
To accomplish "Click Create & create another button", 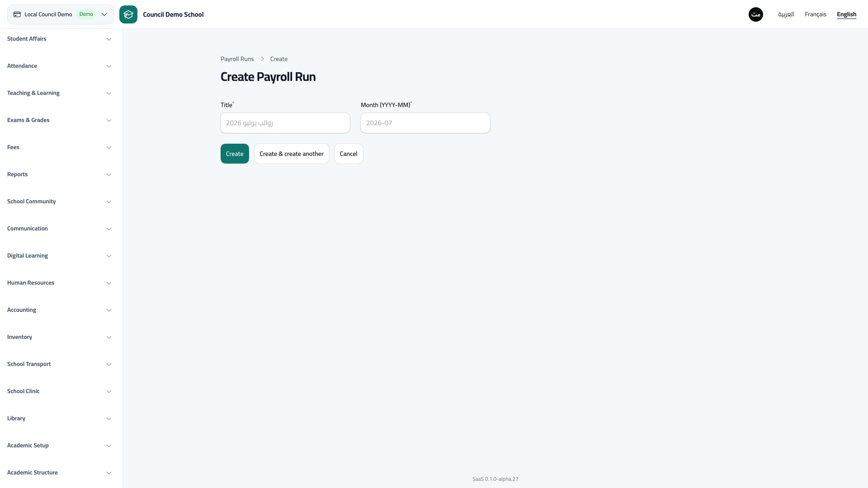I will click(292, 154).
